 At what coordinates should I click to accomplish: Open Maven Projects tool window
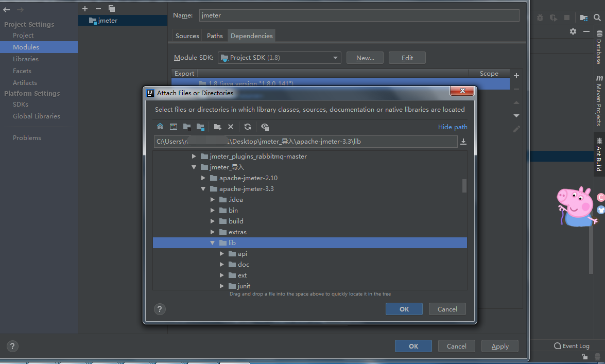point(599,100)
